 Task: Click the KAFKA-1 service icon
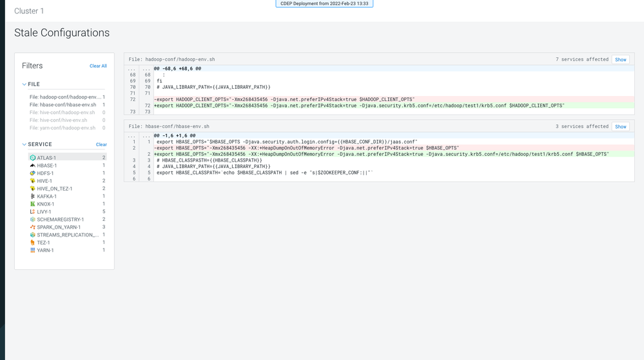point(32,196)
